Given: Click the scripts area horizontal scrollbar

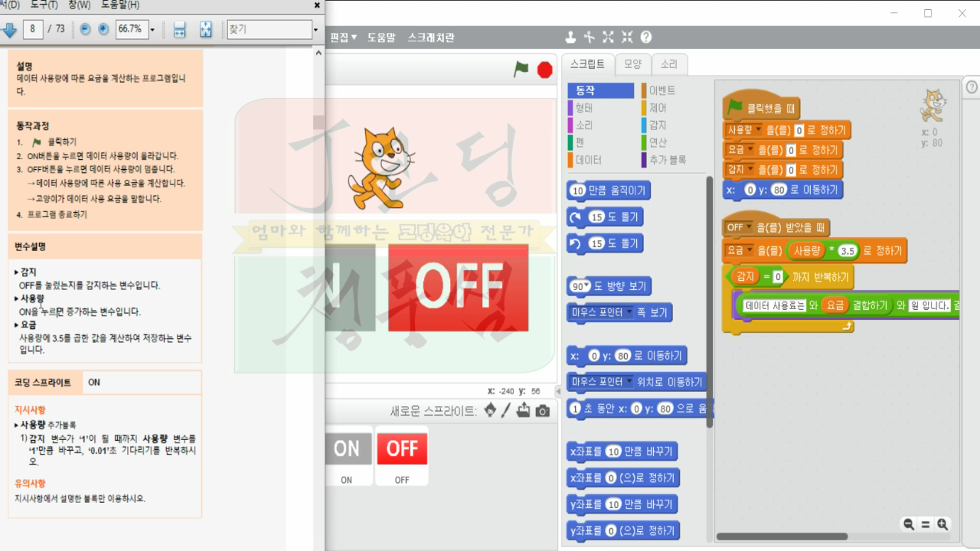Looking at the screenshot, I should pyautogui.click(x=781, y=536).
